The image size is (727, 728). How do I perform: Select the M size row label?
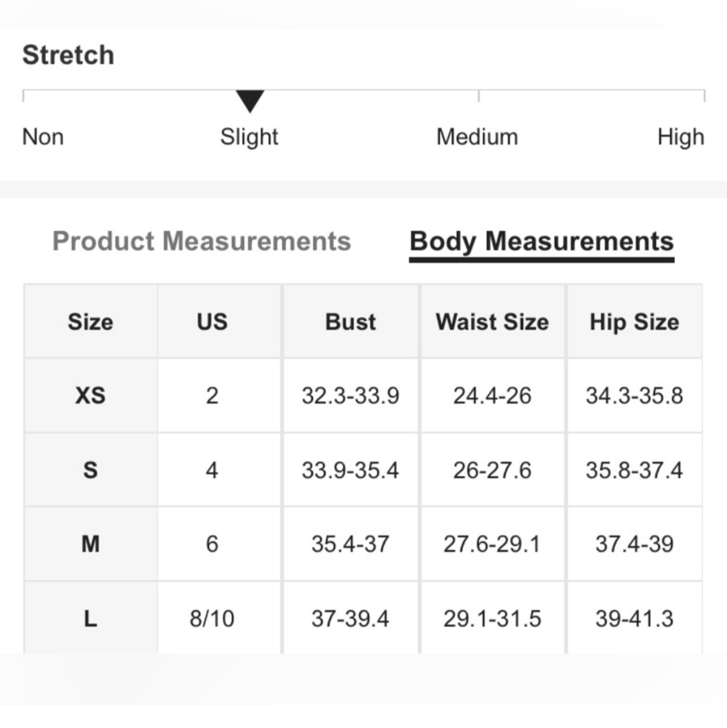(91, 544)
